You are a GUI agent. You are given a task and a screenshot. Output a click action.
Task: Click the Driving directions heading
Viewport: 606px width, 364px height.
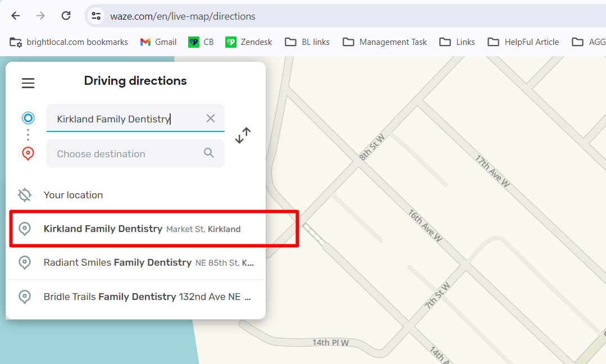click(x=135, y=81)
